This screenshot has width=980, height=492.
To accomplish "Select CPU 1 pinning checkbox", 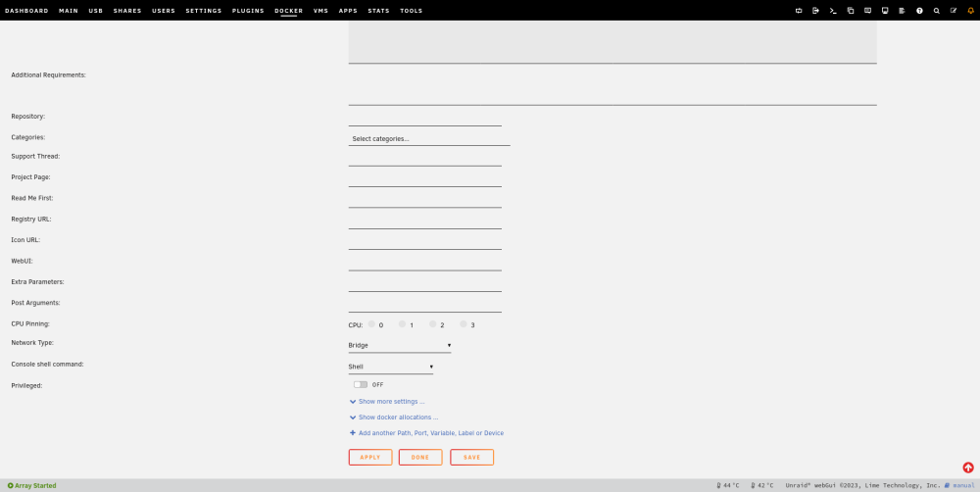I will [x=402, y=323].
